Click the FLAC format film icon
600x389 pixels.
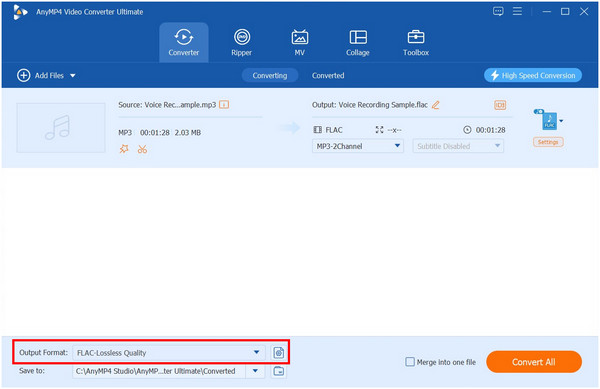tap(318, 130)
